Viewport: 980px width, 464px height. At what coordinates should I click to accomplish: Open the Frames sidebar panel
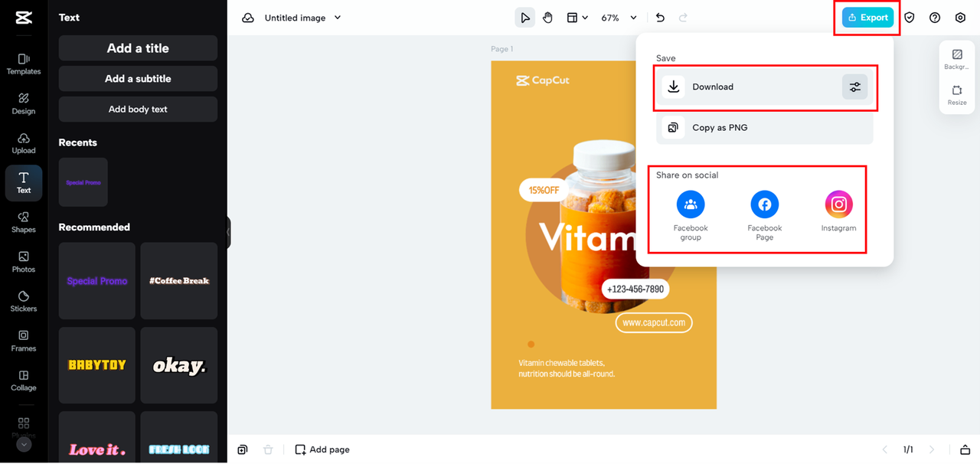pos(24,341)
